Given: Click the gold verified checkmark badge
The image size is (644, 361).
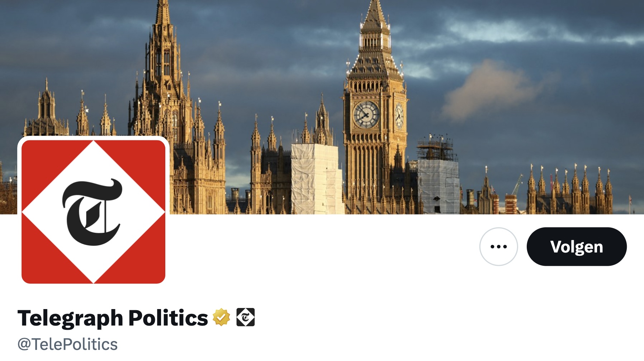Looking at the screenshot, I should [x=221, y=317].
